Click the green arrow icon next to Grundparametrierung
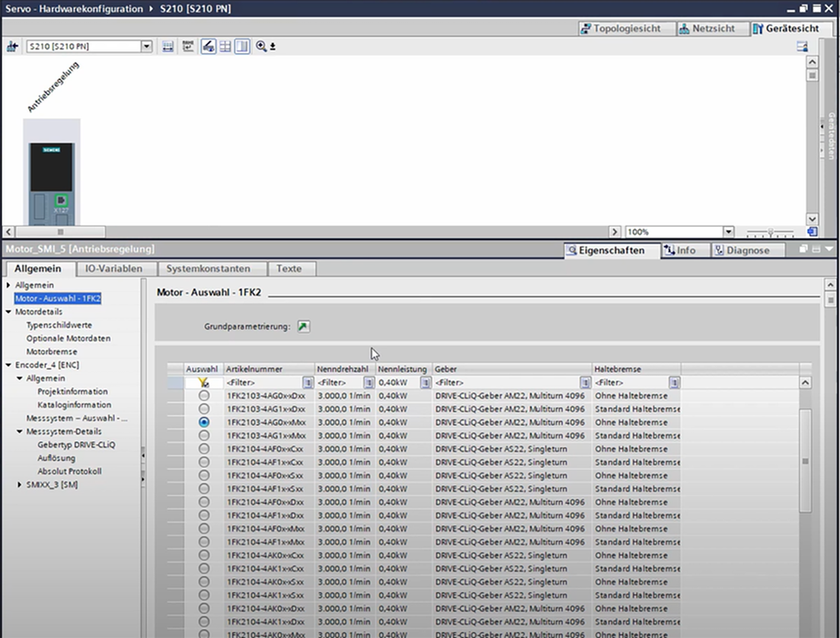This screenshot has width=840, height=638. point(304,327)
